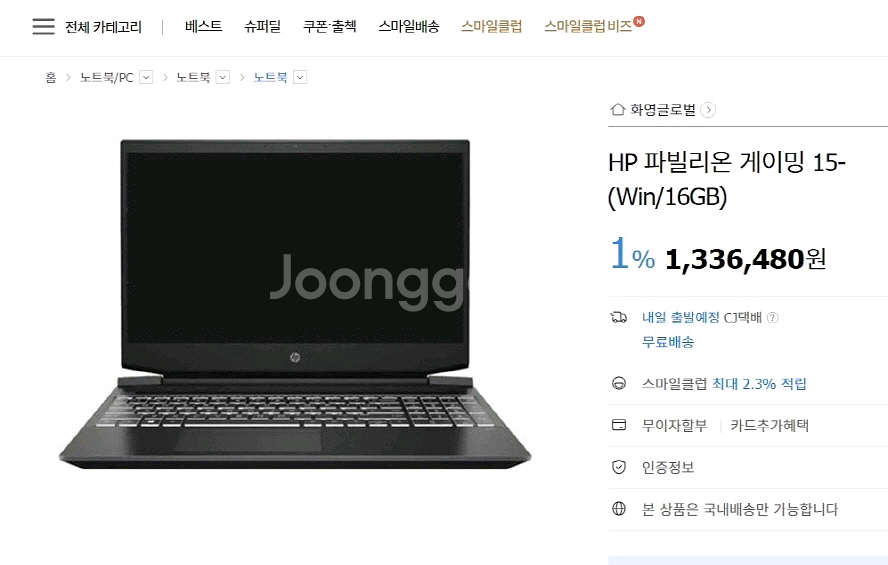Click the globe icon for domestic shipping notice
Image resolution: width=888 pixels, height=565 pixels.
click(x=619, y=508)
